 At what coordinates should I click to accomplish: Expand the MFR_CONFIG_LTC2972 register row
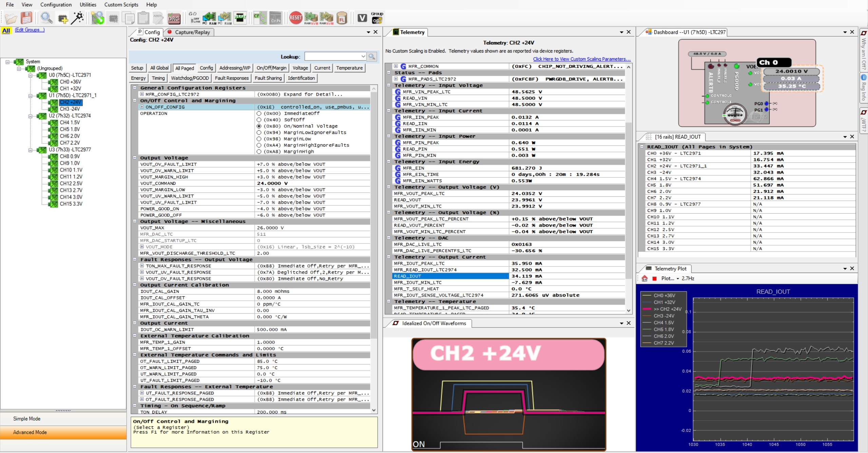(x=142, y=94)
